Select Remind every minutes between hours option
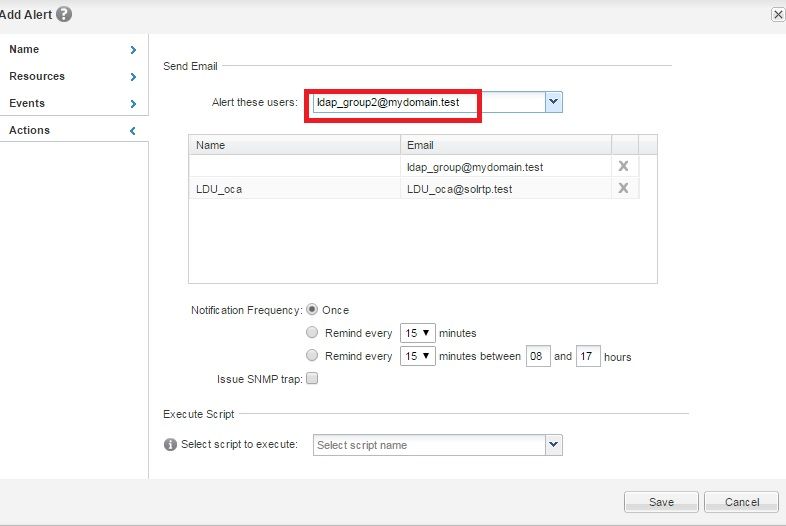 click(312, 356)
